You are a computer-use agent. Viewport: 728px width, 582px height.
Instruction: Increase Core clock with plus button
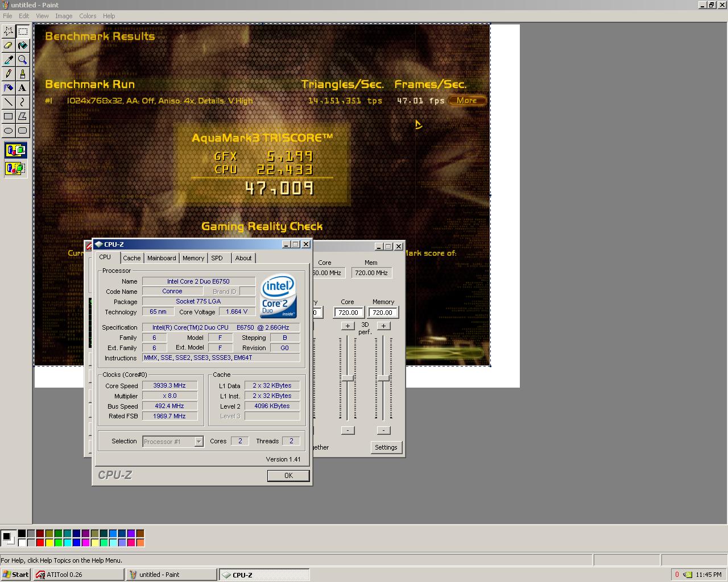point(348,326)
